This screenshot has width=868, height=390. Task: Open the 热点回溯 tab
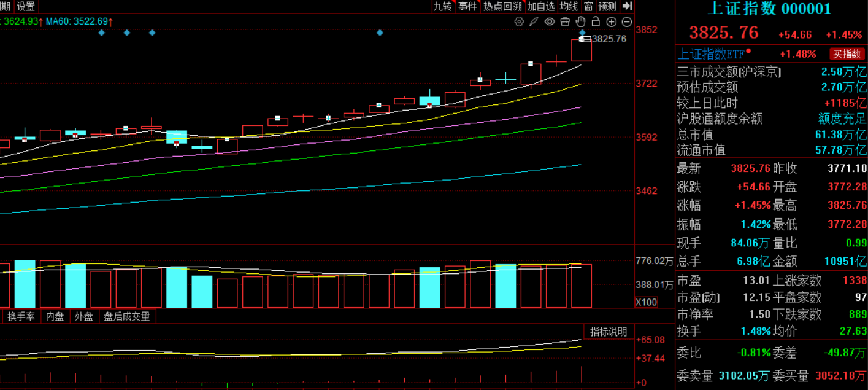(x=502, y=6)
